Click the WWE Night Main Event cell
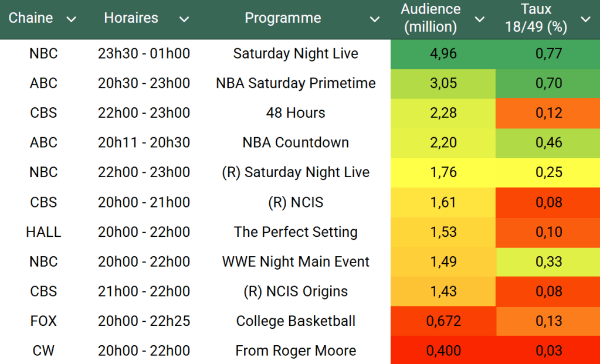Image resolution: width=600 pixels, height=364 pixels. pos(296,262)
